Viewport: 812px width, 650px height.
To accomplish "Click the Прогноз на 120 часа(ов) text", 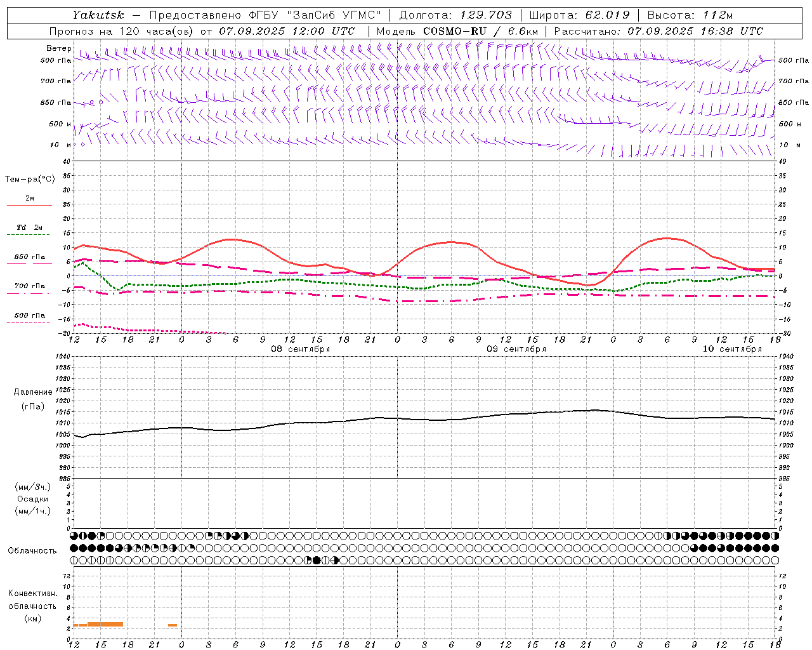I will [x=122, y=31].
